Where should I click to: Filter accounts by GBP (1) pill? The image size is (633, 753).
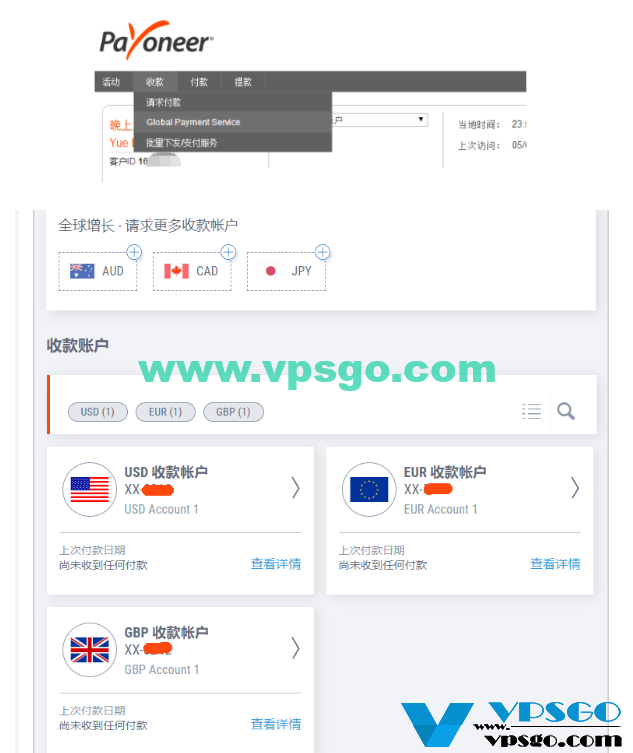click(233, 412)
